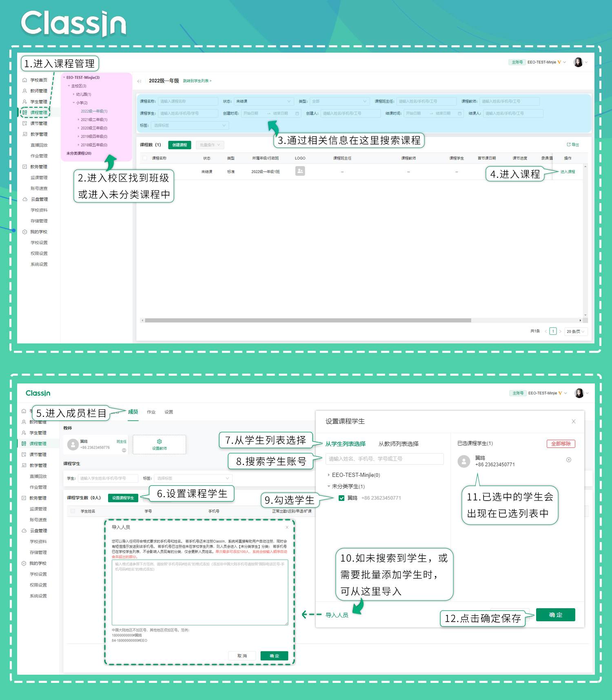Expand the 2021级二年级(1) tree node
The image size is (612, 700).
point(79,120)
